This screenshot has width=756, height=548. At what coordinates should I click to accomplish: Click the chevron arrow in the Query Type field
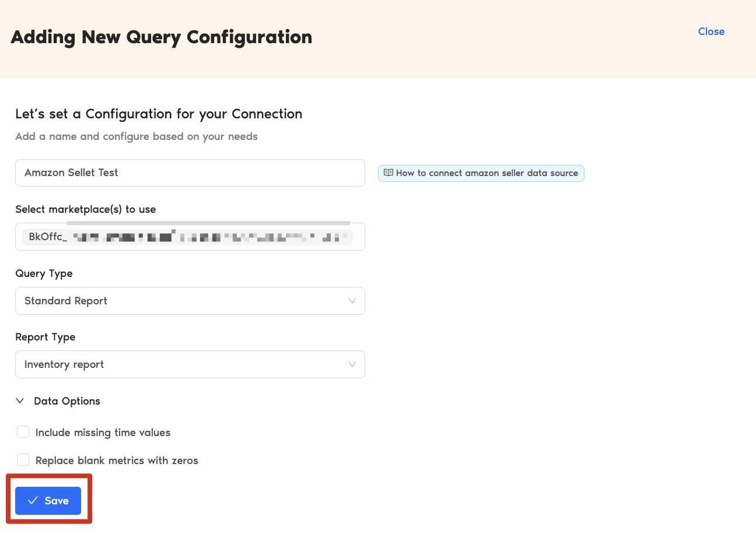point(352,301)
